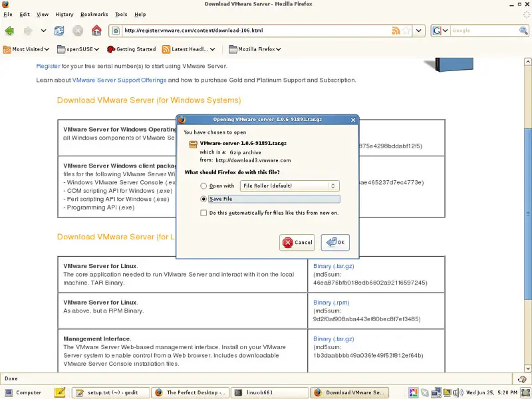Screen dimensions: 532x399
Task: Check Do this automatically for files like this
Action: coord(203,213)
